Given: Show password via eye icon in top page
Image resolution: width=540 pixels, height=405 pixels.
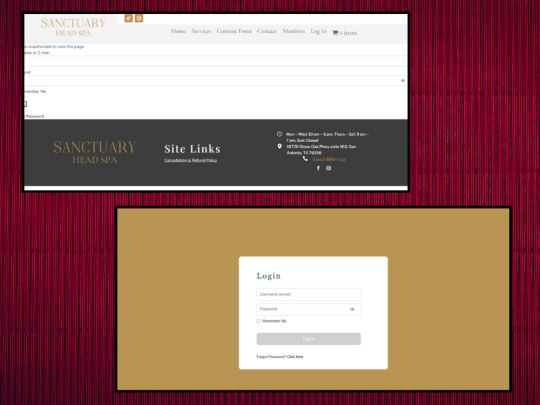Looking at the screenshot, I should coord(403,81).
